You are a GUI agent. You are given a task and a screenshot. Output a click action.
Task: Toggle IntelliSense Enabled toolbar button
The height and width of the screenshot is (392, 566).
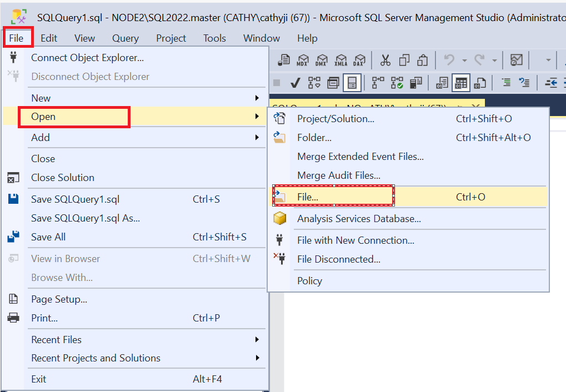pyautogui.click(x=352, y=83)
